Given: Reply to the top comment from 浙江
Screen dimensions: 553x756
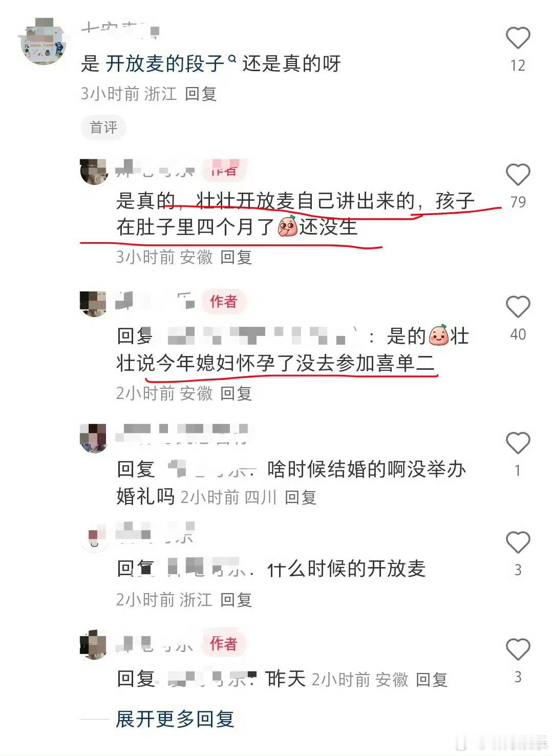Looking at the screenshot, I should point(201,94).
